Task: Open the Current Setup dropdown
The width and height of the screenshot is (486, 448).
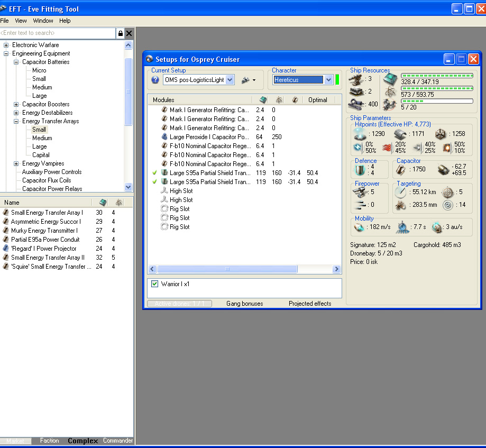Action: coord(230,80)
